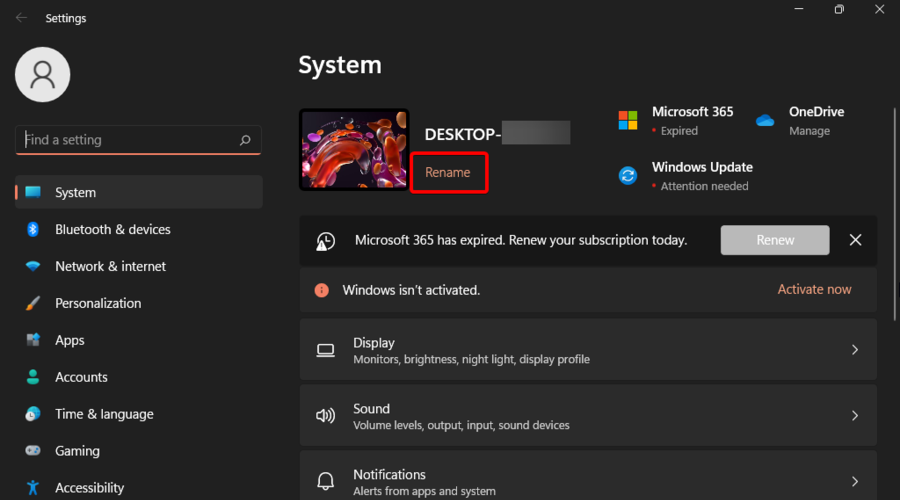The height and width of the screenshot is (500, 900).
Task: Open OneDrive cloud icon
Action: 765,120
